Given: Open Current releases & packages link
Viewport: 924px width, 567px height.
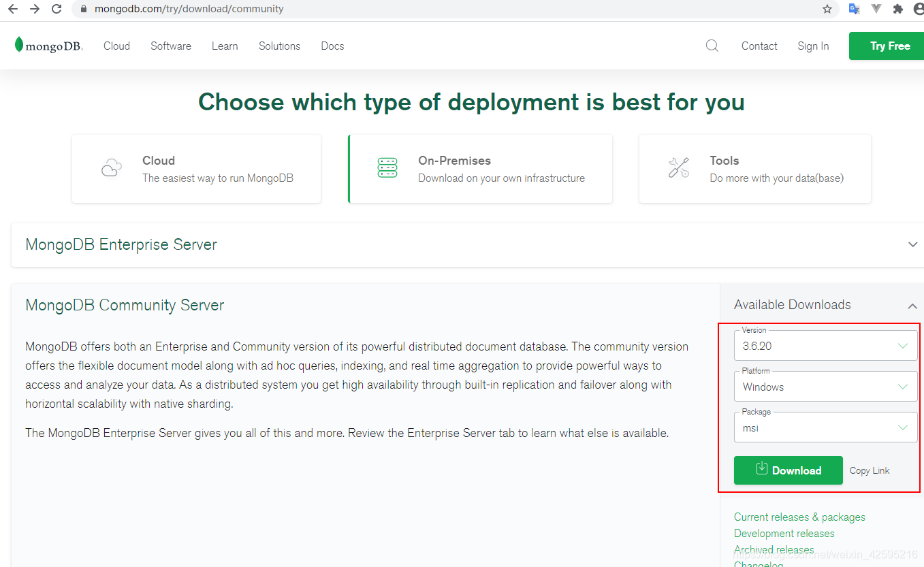Looking at the screenshot, I should click(799, 517).
